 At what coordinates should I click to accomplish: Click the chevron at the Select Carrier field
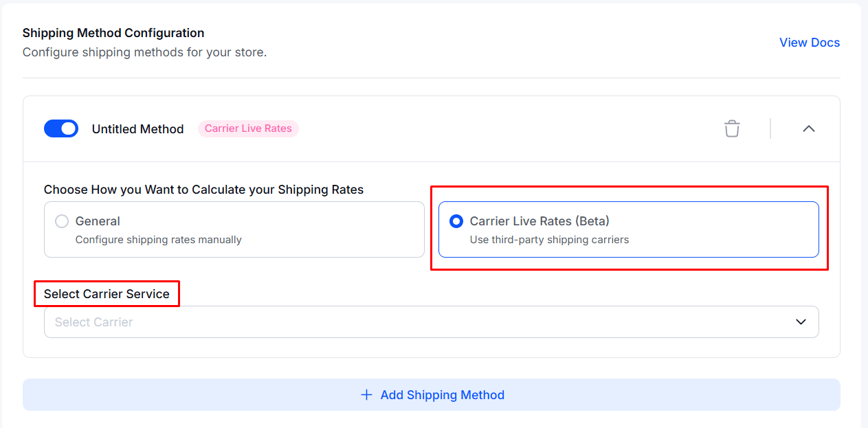pos(800,322)
